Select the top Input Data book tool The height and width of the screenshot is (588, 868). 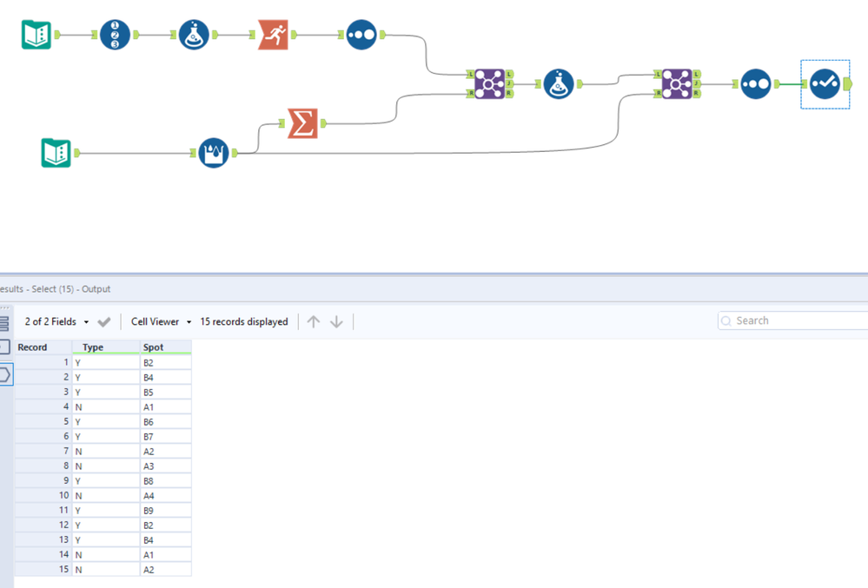(36, 34)
